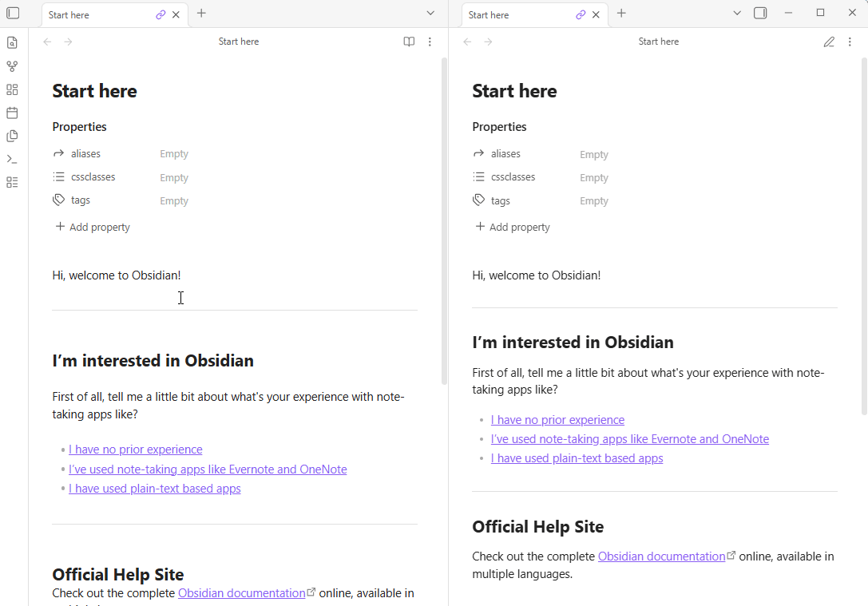The width and height of the screenshot is (868, 606).
Task: Open the left pane's tab list chevron
Action: click(x=430, y=13)
